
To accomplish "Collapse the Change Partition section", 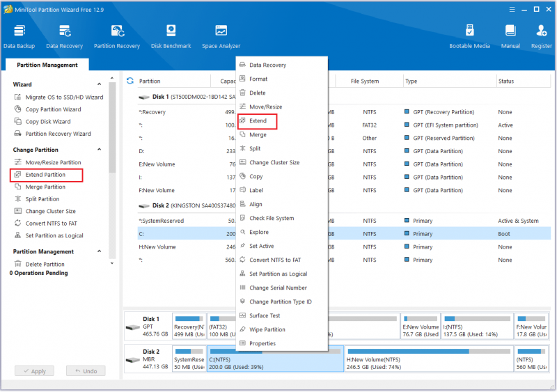I will 99,150.
